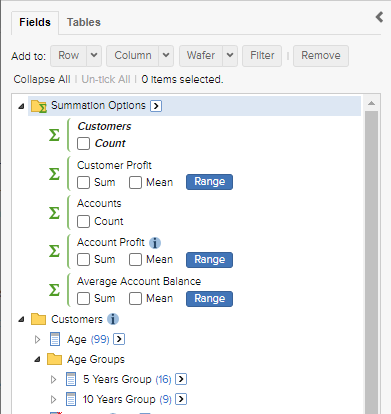The height and width of the screenshot is (414, 391).
Task: Switch to the Tables tab
Action: pos(84,22)
